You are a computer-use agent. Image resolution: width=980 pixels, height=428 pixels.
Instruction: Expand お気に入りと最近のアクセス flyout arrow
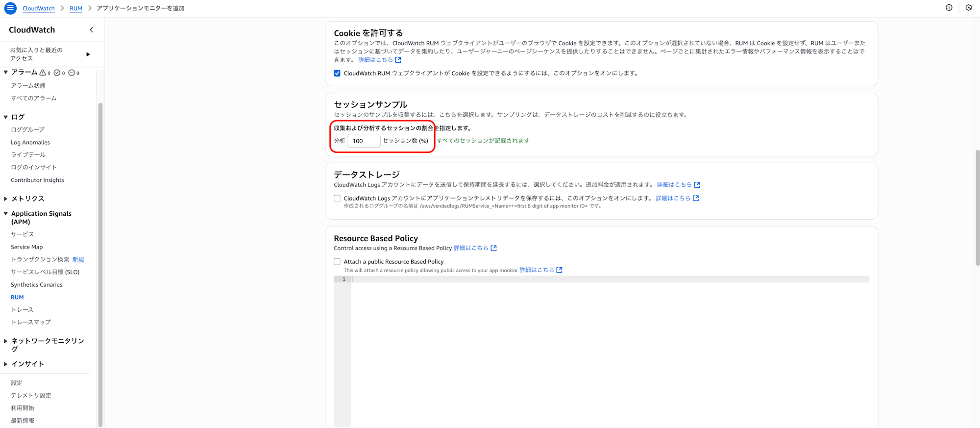pyautogui.click(x=88, y=54)
